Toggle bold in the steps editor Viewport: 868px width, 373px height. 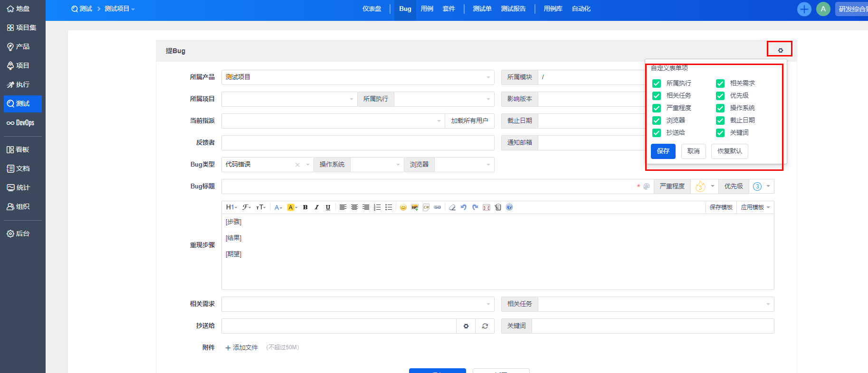coord(305,207)
